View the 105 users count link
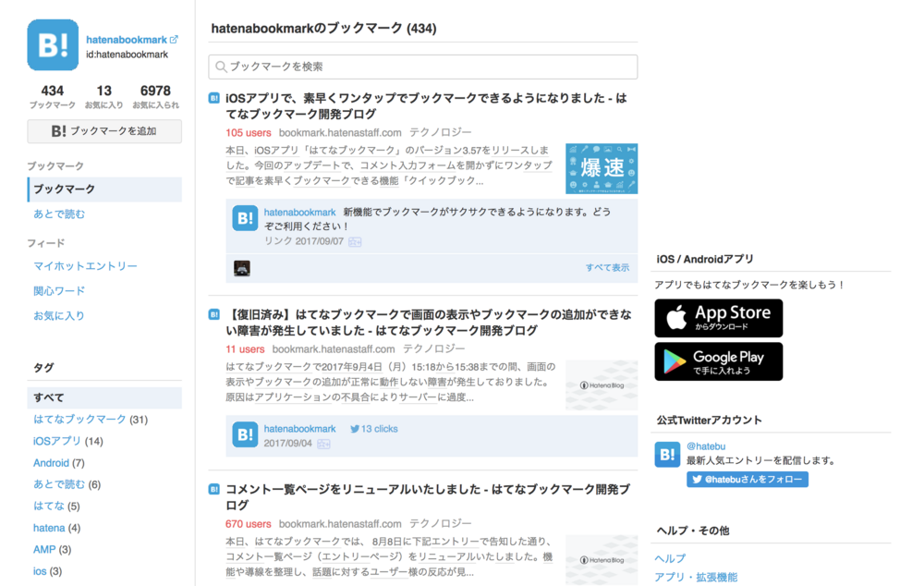This screenshot has width=924, height=586. pyautogui.click(x=248, y=133)
